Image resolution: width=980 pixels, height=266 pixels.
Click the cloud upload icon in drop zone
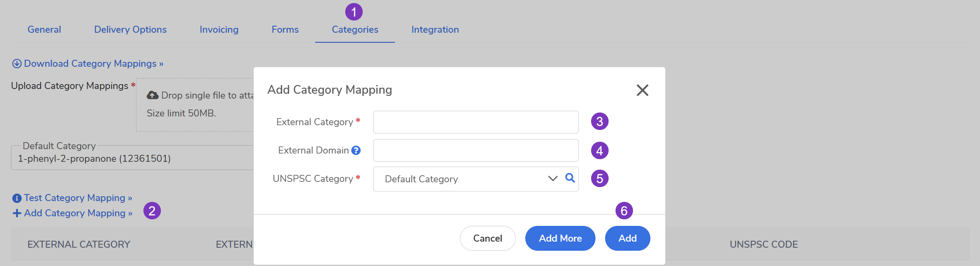(153, 95)
